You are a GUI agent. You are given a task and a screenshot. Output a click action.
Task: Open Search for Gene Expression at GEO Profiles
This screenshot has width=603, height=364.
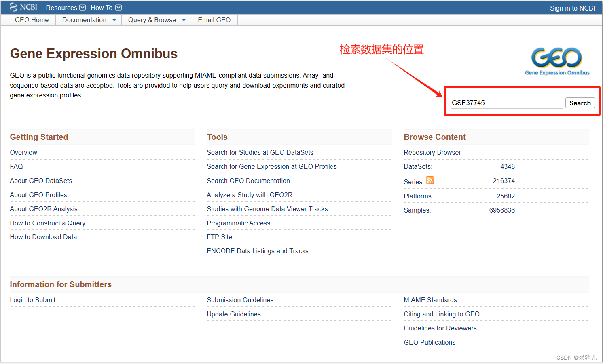(x=272, y=166)
